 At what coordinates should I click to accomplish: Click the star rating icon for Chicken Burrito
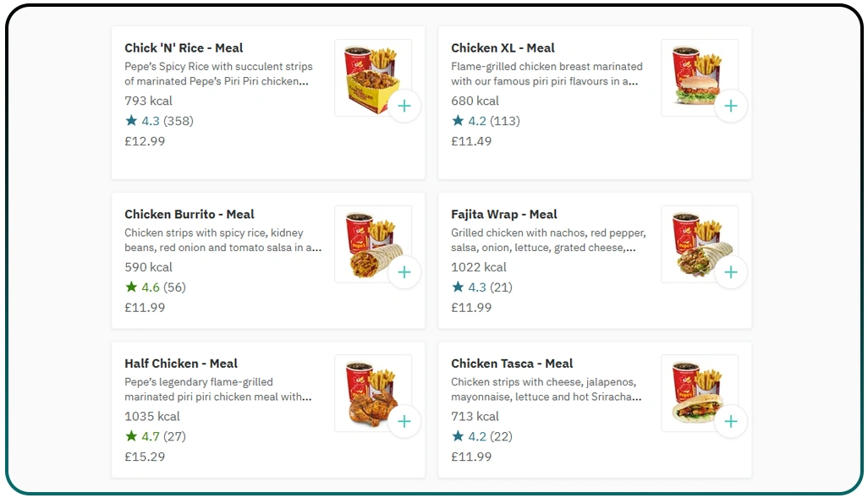131,287
